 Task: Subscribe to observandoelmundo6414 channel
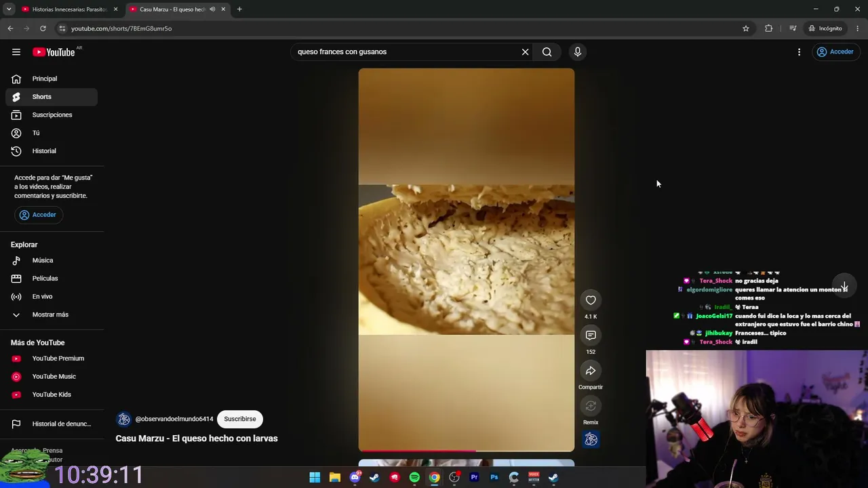click(x=240, y=419)
